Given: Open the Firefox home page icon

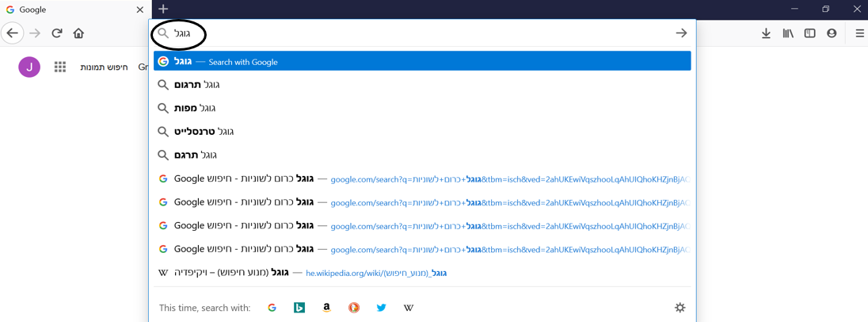Looking at the screenshot, I should (x=78, y=33).
